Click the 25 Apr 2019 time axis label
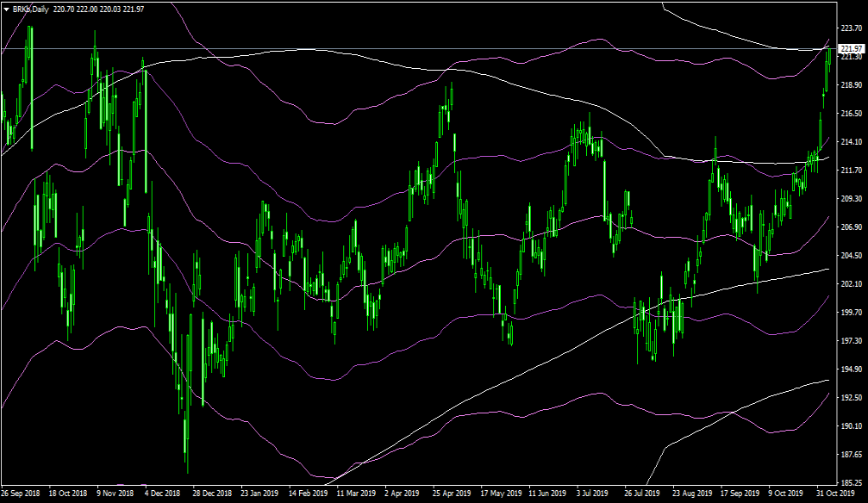Image resolution: width=868 pixels, height=503 pixels. pos(450,494)
